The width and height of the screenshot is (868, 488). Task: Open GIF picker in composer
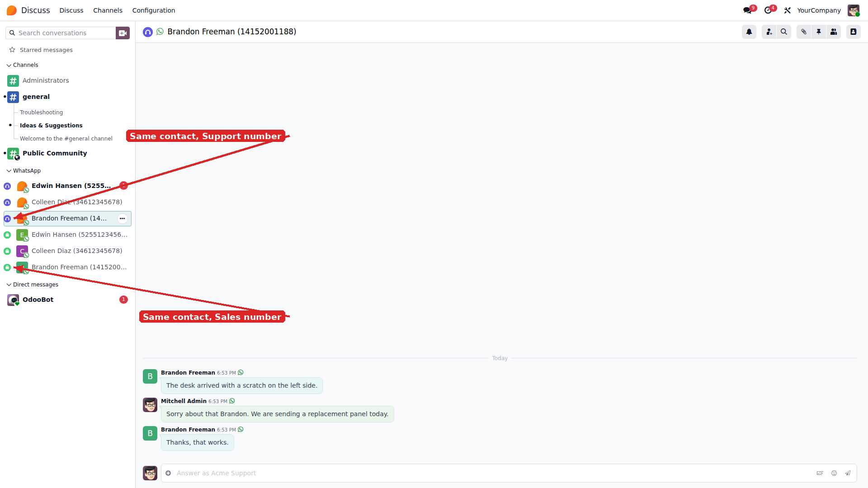point(820,473)
